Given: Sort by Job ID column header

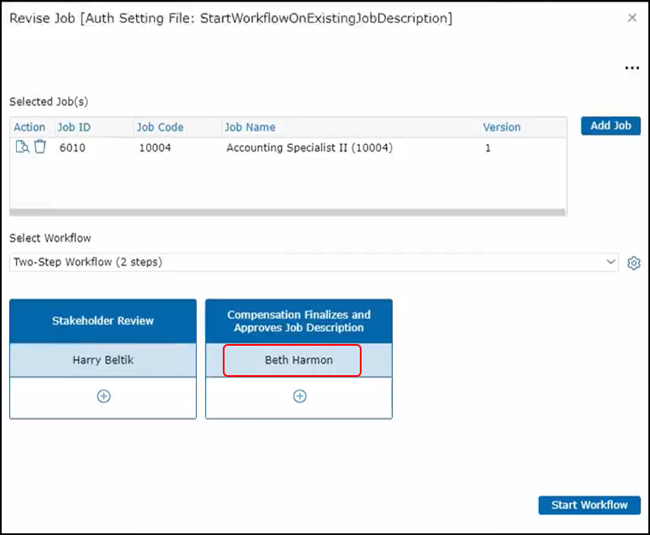Looking at the screenshot, I should [x=74, y=127].
